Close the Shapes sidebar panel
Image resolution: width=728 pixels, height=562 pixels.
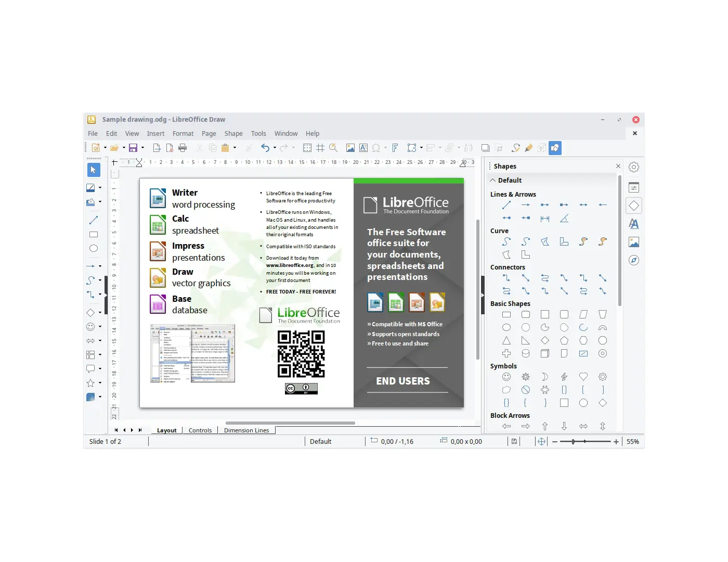(x=618, y=166)
